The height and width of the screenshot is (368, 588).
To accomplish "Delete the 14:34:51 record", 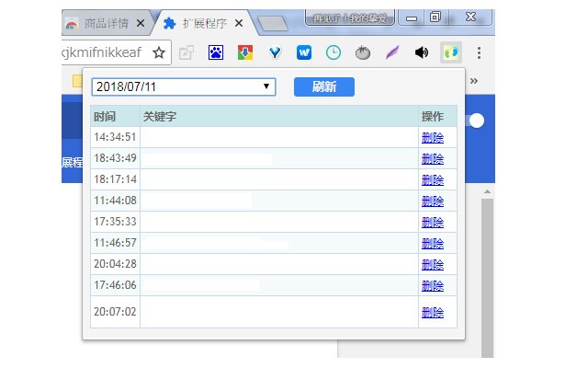I will (x=432, y=137).
